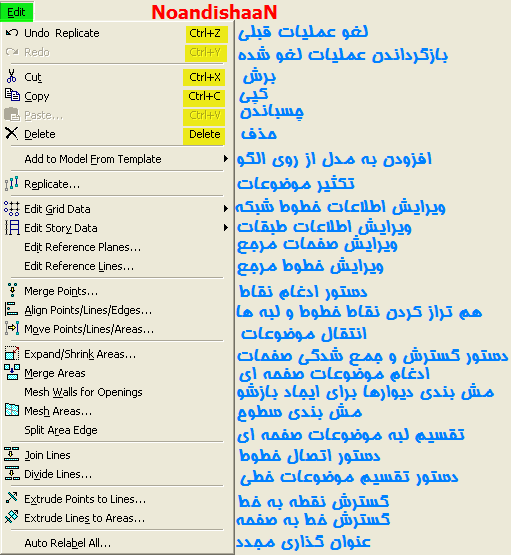Click the Extrude Lines to Areas icon
Image resolution: width=511 pixels, height=555 pixels.
tap(12, 517)
